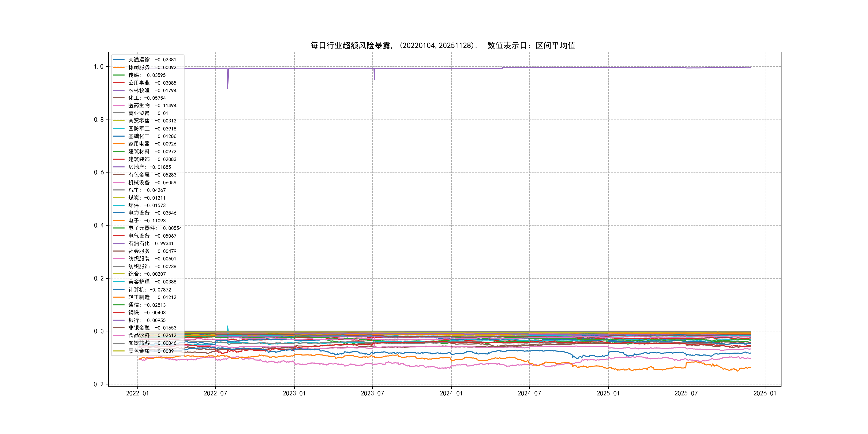This screenshot has height=434, width=868.
Task: Click the 2024-01 x-axis tick label
Action: pos(451,393)
